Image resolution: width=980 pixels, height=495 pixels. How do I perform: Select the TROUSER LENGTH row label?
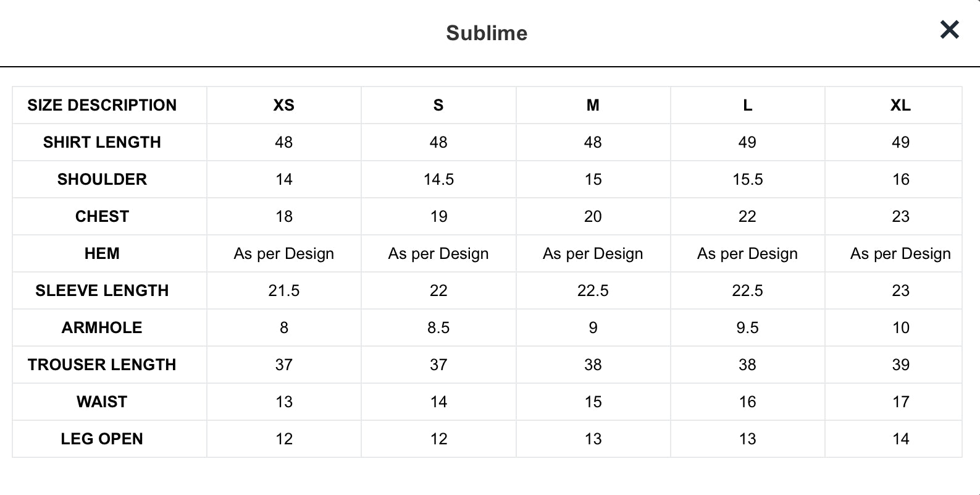102,365
